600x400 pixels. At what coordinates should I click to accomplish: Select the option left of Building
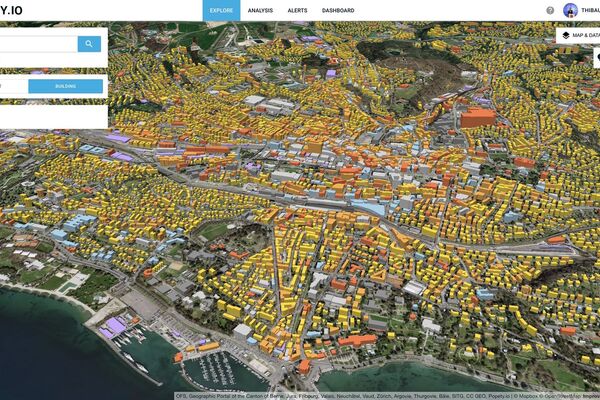click(12, 86)
